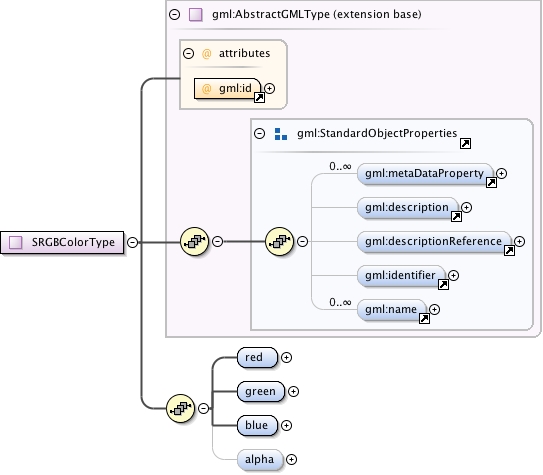Collapse the inner sequence inside gml:StandardObjectProperties
Viewport: 543px width, 475px height.
[x=302, y=241]
